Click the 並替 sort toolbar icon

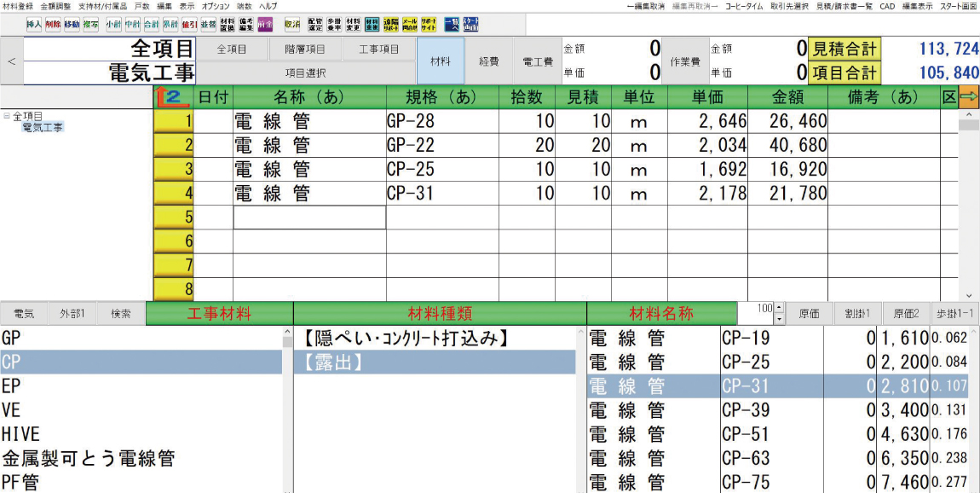(209, 25)
